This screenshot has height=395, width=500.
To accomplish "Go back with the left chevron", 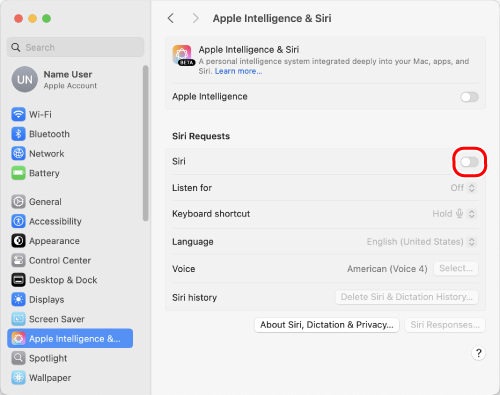I will (x=171, y=18).
